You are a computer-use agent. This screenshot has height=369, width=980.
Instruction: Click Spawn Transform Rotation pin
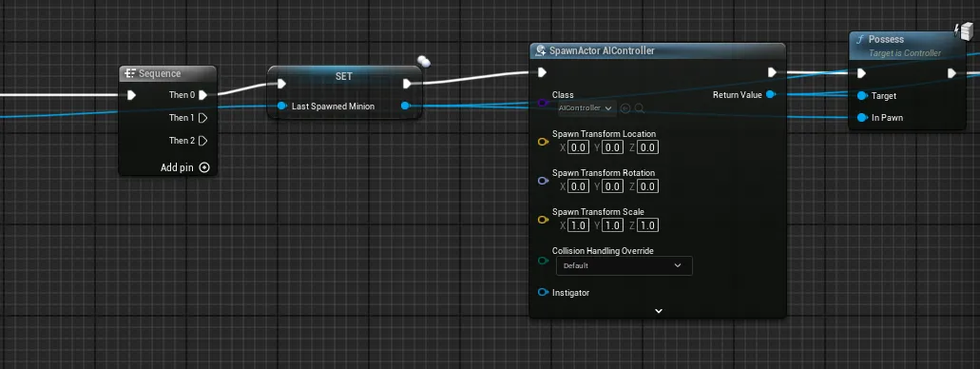coord(543,181)
